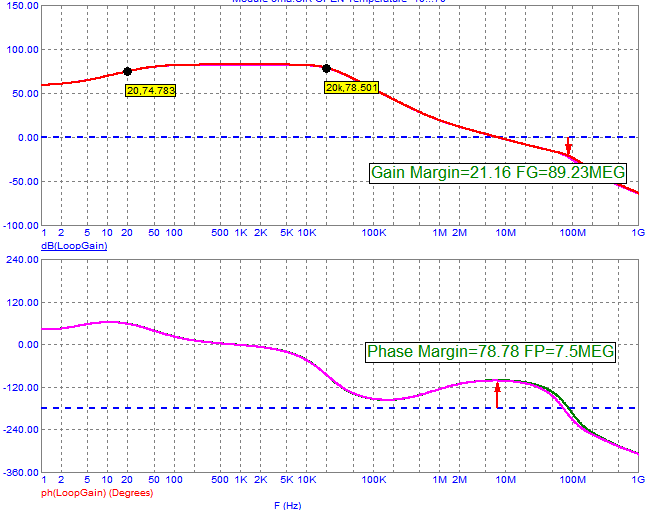Click the red phase margin arrow near 7.5MEG
Image resolution: width=662 pixels, height=510 pixels.
tap(497, 395)
